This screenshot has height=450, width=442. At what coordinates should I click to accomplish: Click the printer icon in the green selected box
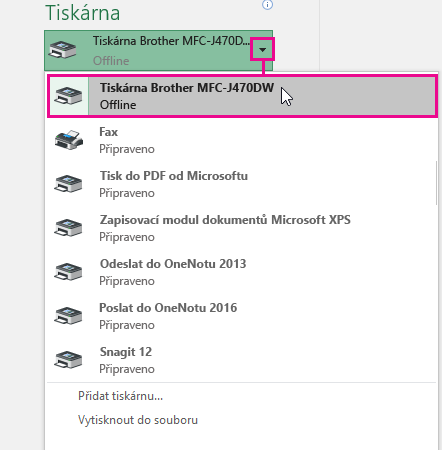coord(63,50)
